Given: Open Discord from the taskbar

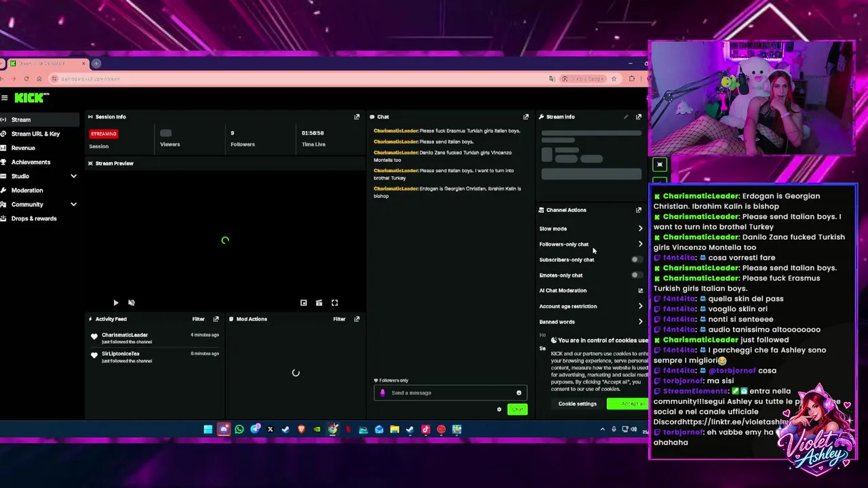Looking at the screenshot, I should point(223,429).
